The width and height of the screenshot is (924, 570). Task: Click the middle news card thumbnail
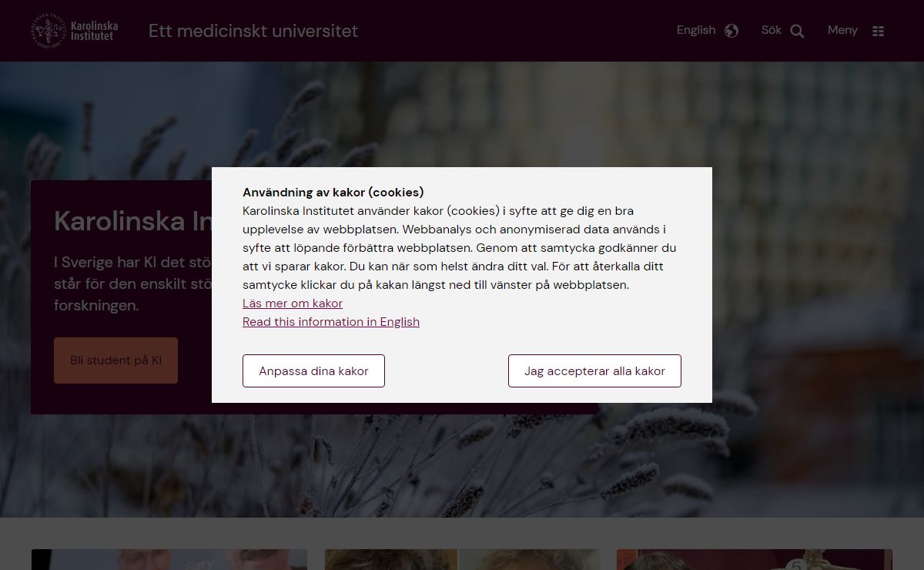[462, 559]
